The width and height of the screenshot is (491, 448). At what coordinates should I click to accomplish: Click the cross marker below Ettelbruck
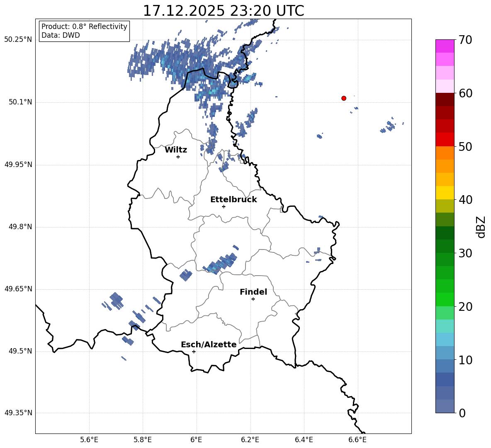click(x=224, y=206)
